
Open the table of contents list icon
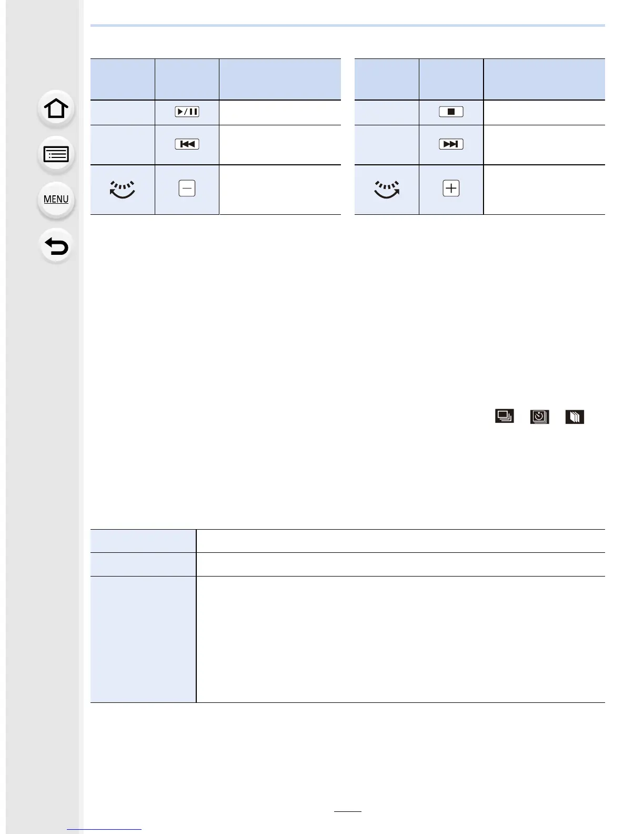point(56,154)
